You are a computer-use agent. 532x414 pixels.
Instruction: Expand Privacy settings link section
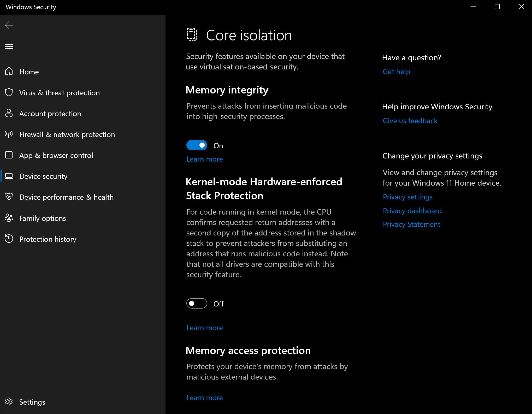tap(408, 197)
